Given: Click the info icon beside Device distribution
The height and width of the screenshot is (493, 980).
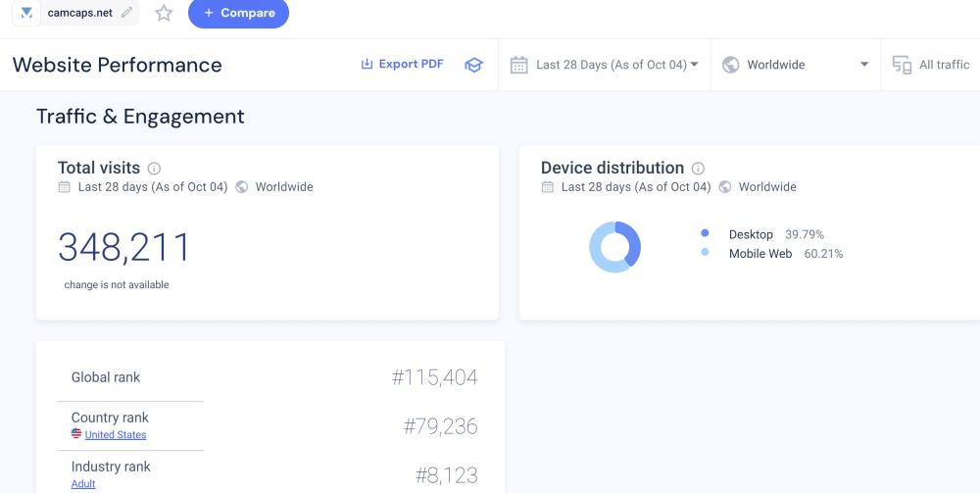Looking at the screenshot, I should click(x=698, y=169).
